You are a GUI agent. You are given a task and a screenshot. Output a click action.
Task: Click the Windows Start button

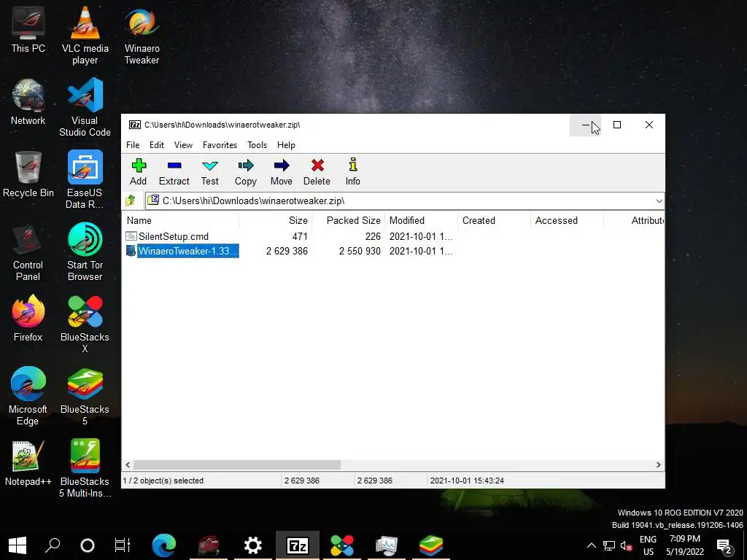coord(18,545)
